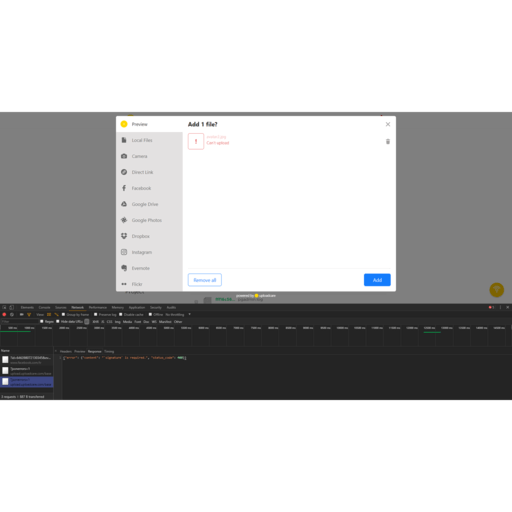Enable the Disable cache checkbox
Screen dimensions: 512x512
pos(121,314)
